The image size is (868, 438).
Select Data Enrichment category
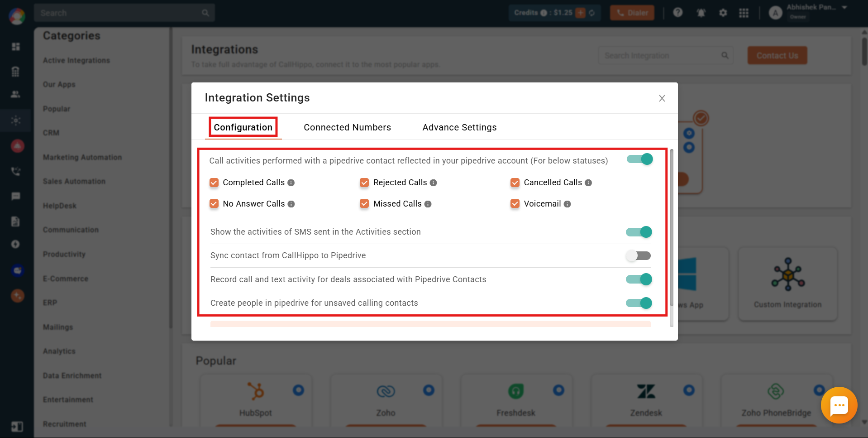tap(72, 375)
